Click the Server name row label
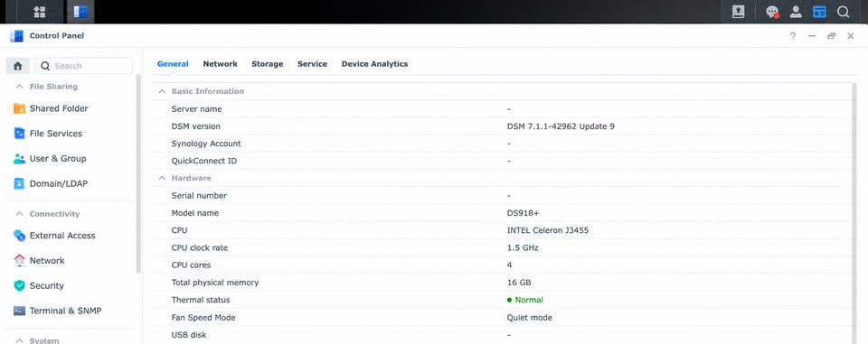The width and height of the screenshot is (868, 344). pyautogui.click(x=196, y=109)
